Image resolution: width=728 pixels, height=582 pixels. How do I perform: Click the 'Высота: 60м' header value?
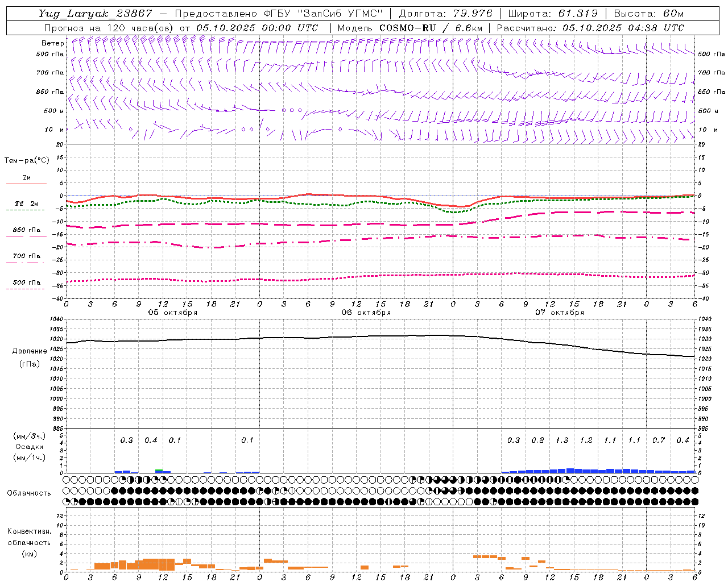click(x=649, y=14)
